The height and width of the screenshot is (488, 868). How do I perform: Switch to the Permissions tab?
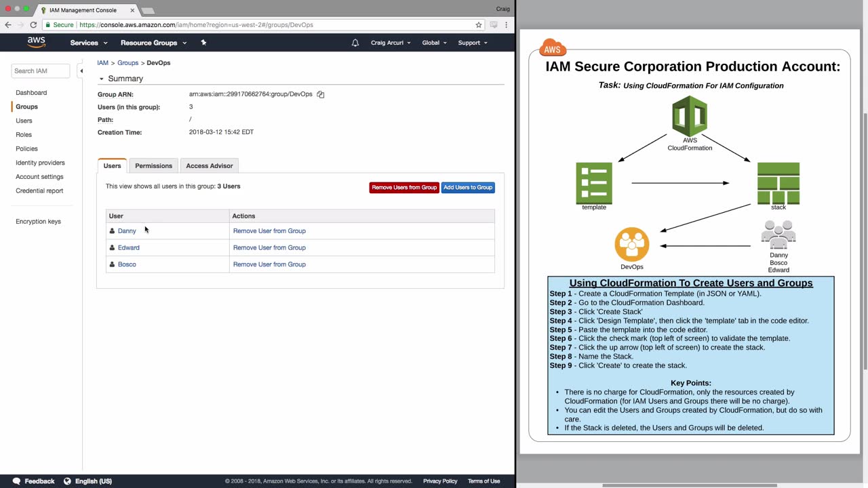tap(154, 165)
